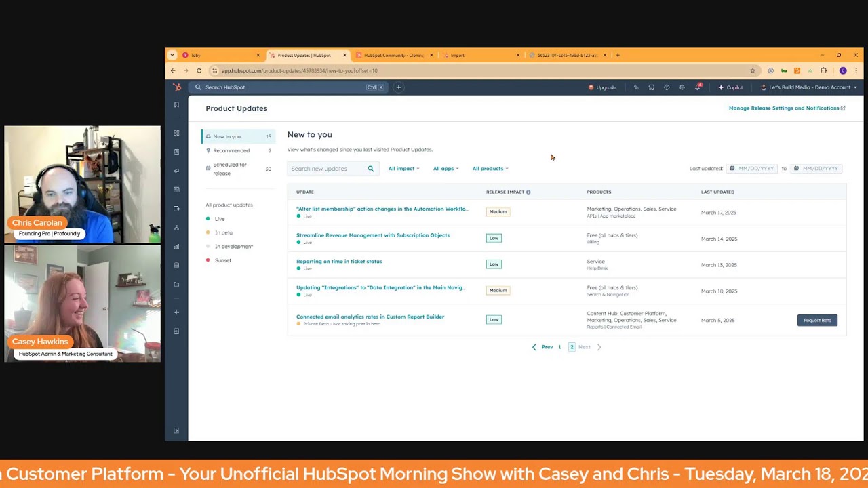The image size is (868, 488).
Task: Click the Request Beta button
Action: pyautogui.click(x=817, y=320)
